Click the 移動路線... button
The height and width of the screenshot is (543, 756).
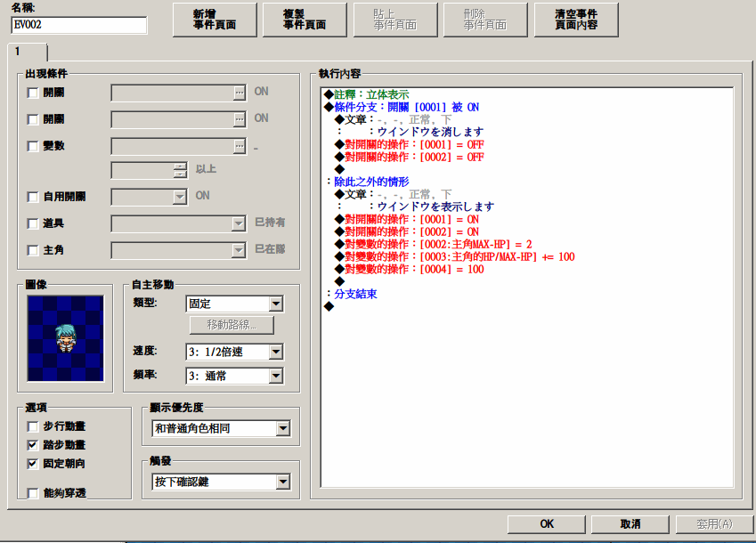coord(232,325)
